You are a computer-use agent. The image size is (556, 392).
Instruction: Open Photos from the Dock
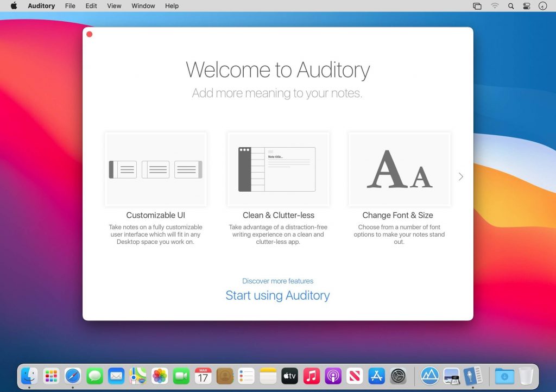pyautogui.click(x=159, y=375)
